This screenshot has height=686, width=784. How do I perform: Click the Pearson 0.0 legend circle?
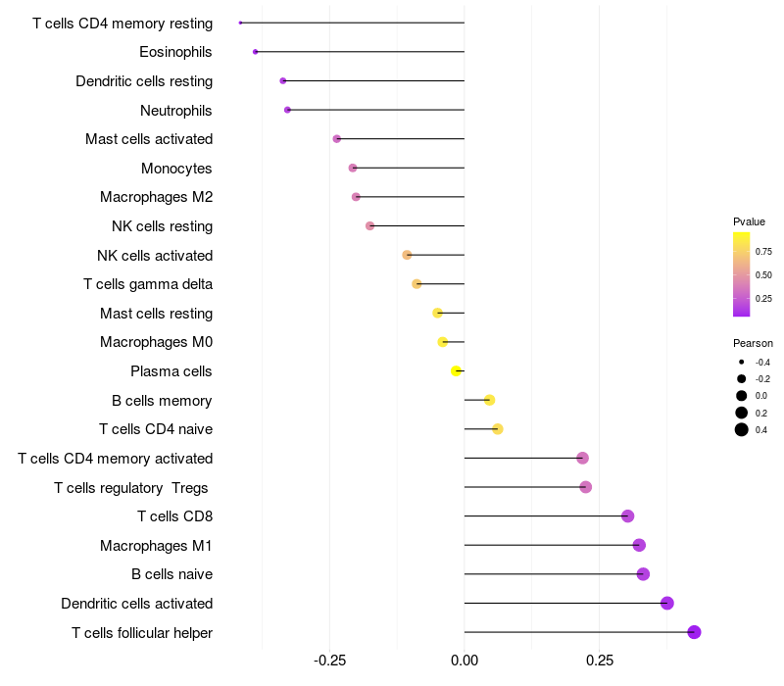point(741,396)
